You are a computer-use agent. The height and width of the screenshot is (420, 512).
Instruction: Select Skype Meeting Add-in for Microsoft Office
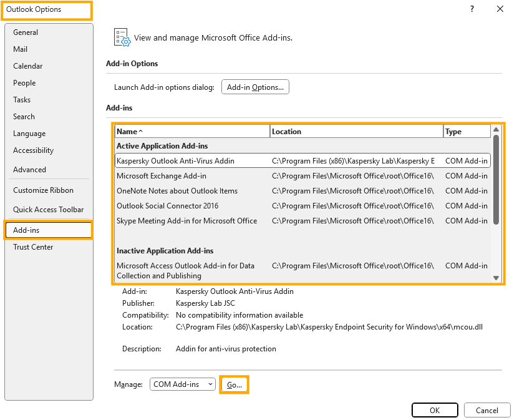[302, 221]
